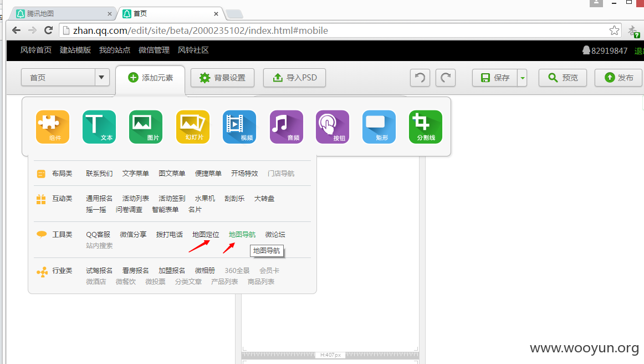
Task: Add a 幻灯片 slideshow element
Action: [x=193, y=127]
